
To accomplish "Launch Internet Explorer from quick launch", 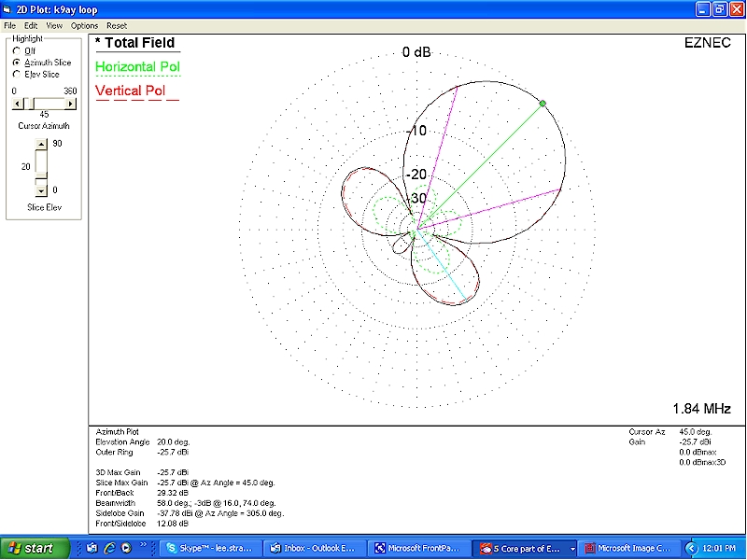I will 109,548.
